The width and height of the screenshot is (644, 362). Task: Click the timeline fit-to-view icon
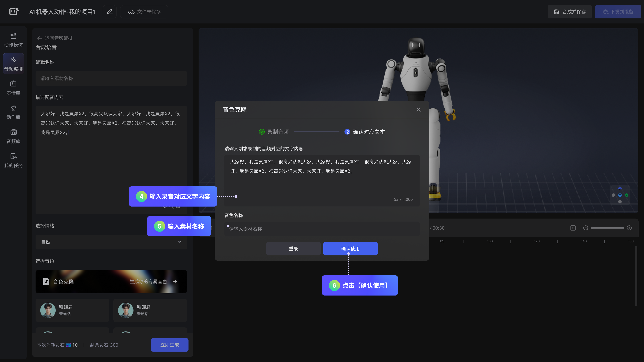573,228
